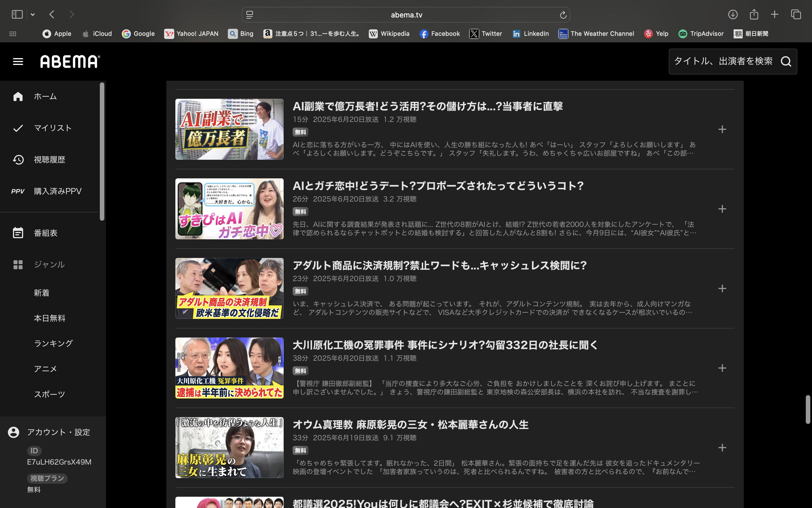The width and height of the screenshot is (812, 508).
Task: Open the Yahoo! JAPAN bookmark
Action: click(x=191, y=34)
